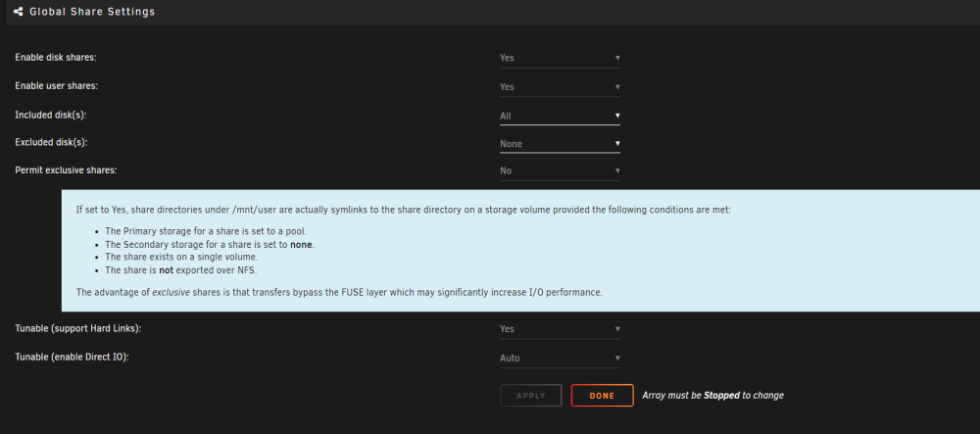This screenshot has width=980, height=434.
Task: Click the greyed-out APPLY button
Action: coord(530,395)
